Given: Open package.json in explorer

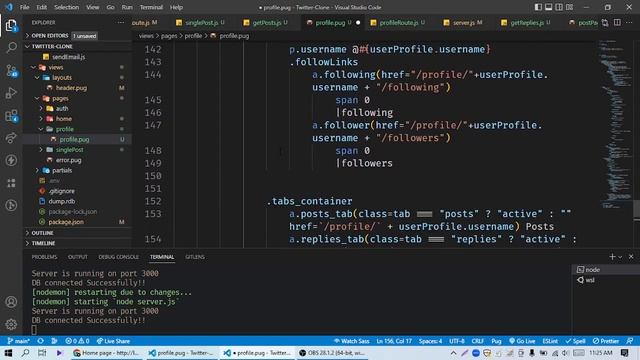Looking at the screenshot, I should (x=66, y=222).
